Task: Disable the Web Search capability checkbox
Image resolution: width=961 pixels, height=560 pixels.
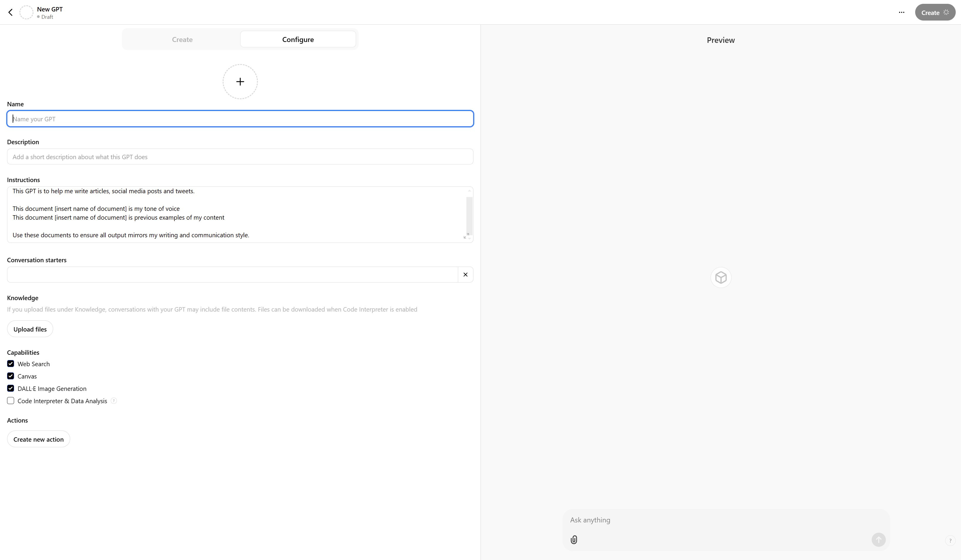Action: pyautogui.click(x=11, y=364)
